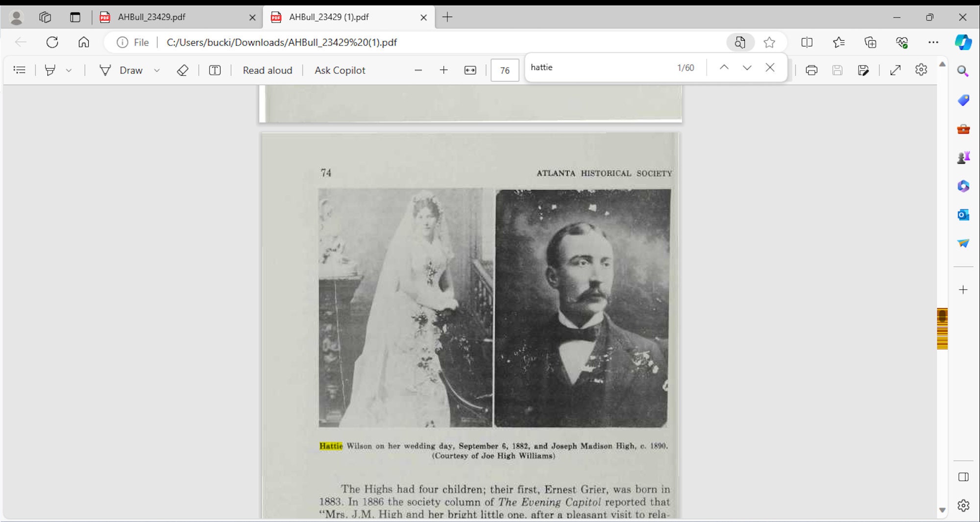Click Read aloud button

(x=268, y=70)
